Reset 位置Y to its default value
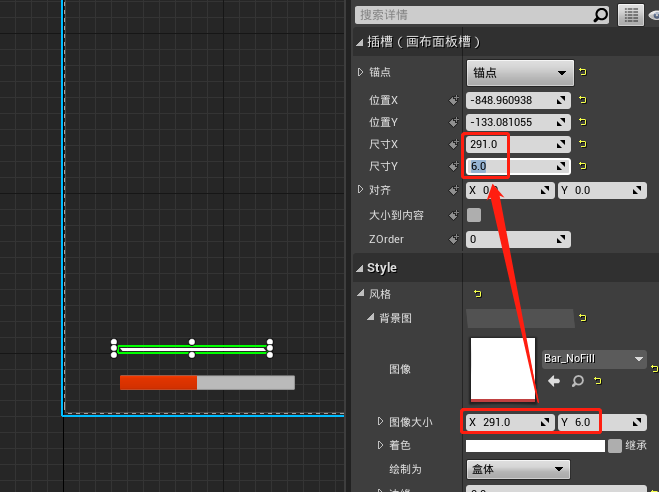Screen dimensions: 659x492 583,122
